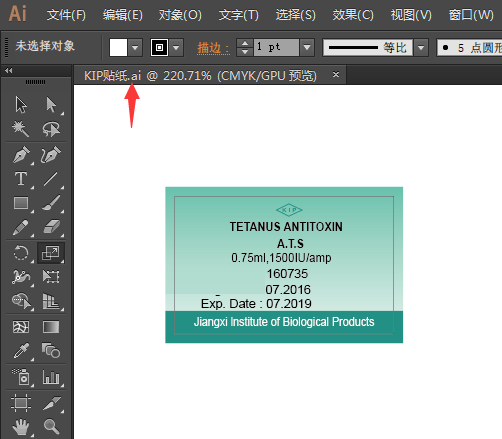
Task: Select the Hand tool
Action: tap(21, 427)
